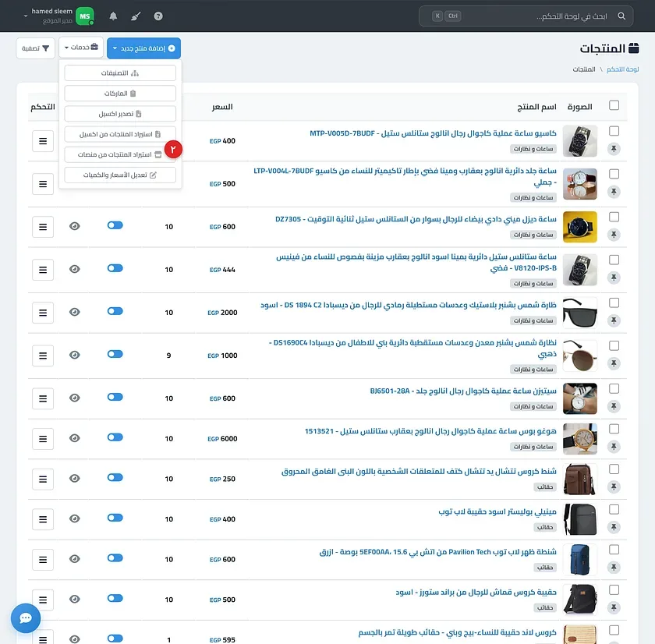
Task: Choose تصدير اكسيل menu item
Action: 120,114
